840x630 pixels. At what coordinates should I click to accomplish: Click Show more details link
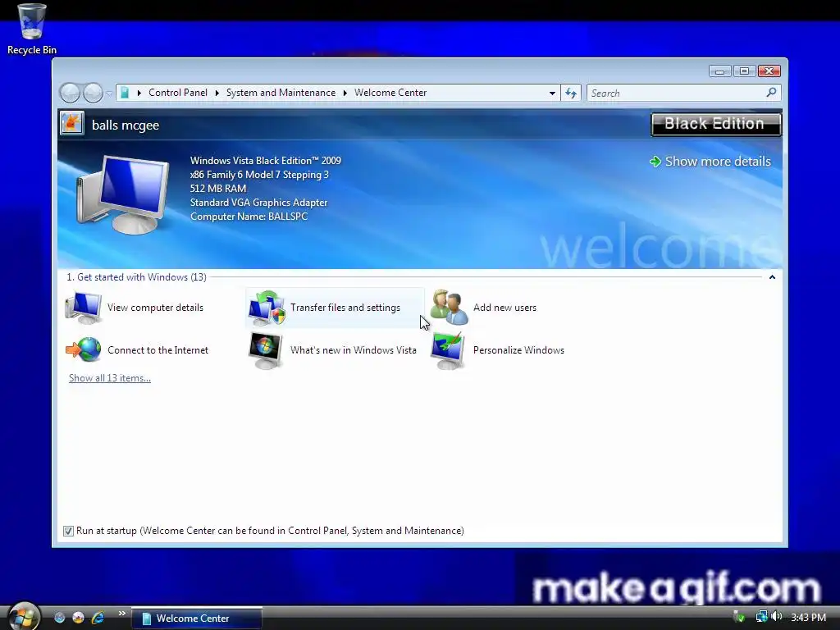click(717, 162)
